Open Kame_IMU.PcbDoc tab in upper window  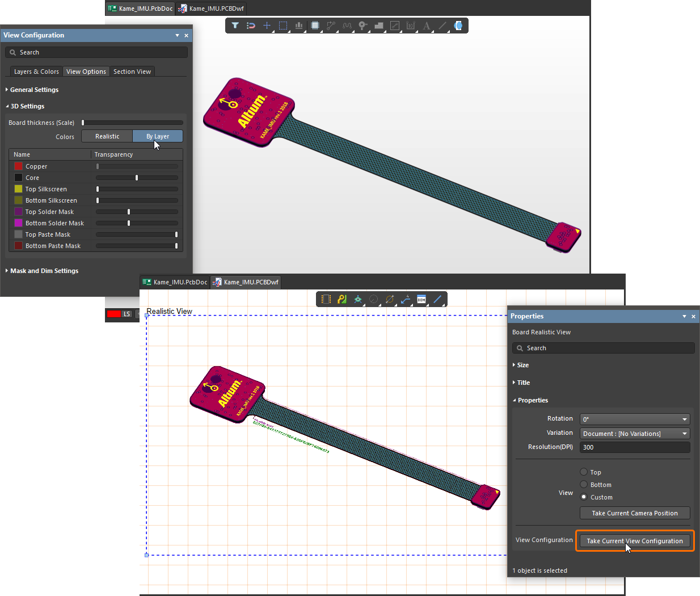[x=141, y=9]
